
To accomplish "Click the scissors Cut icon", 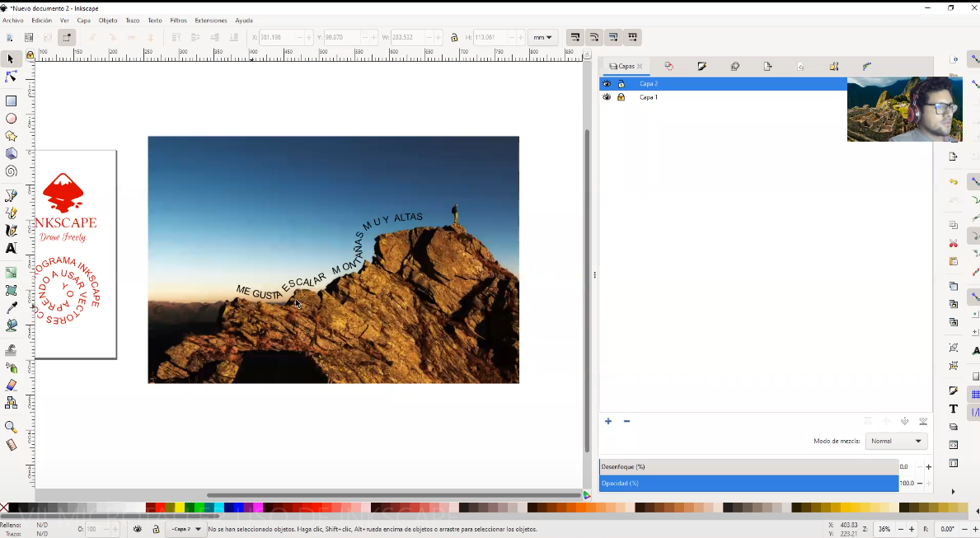I will [953, 243].
